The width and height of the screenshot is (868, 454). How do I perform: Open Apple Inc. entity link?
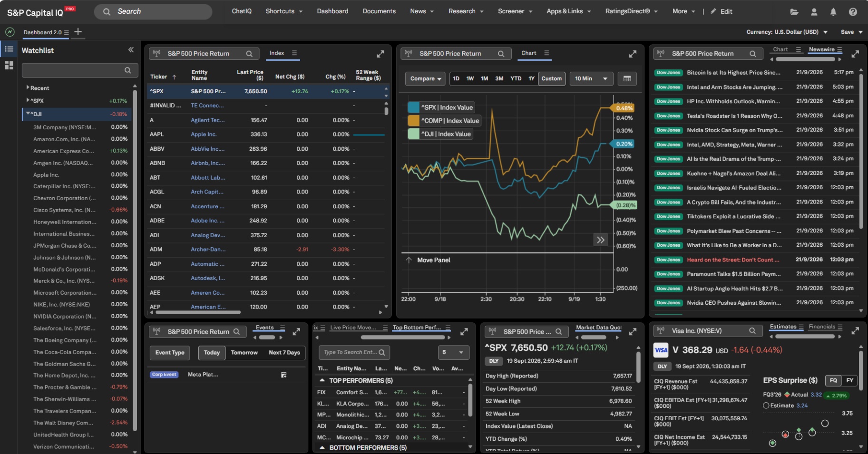(x=204, y=135)
